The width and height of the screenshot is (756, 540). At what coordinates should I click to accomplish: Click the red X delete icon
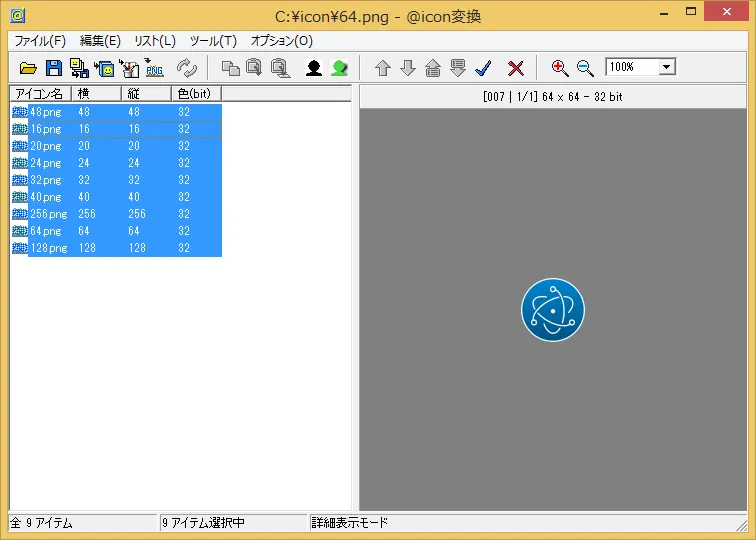coord(516,68)
